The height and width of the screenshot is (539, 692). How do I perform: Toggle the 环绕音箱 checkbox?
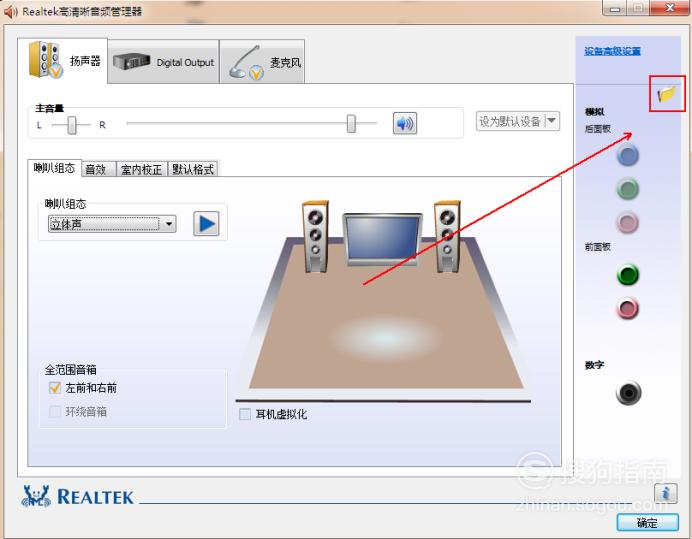pos(55,411)
